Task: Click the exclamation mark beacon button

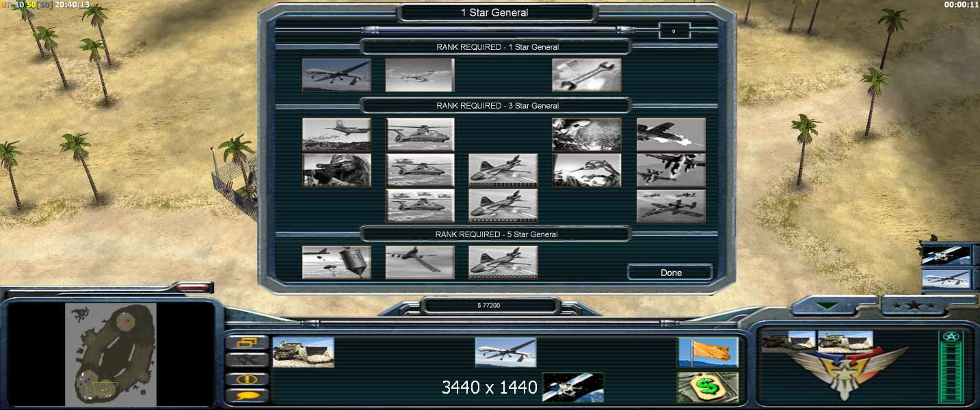Action: [x=247, y=379]
